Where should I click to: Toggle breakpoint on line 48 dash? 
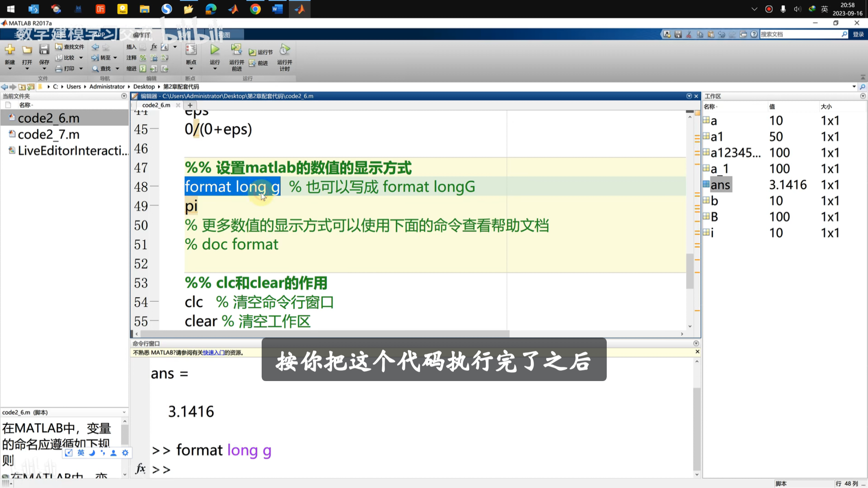tap(154, 187)
